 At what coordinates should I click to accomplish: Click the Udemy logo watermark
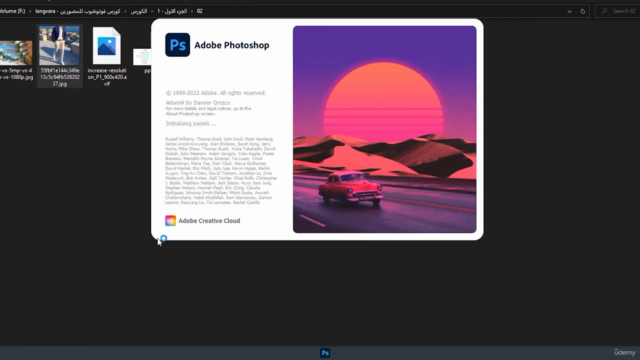pyautogui.click(x=624, y=352)
